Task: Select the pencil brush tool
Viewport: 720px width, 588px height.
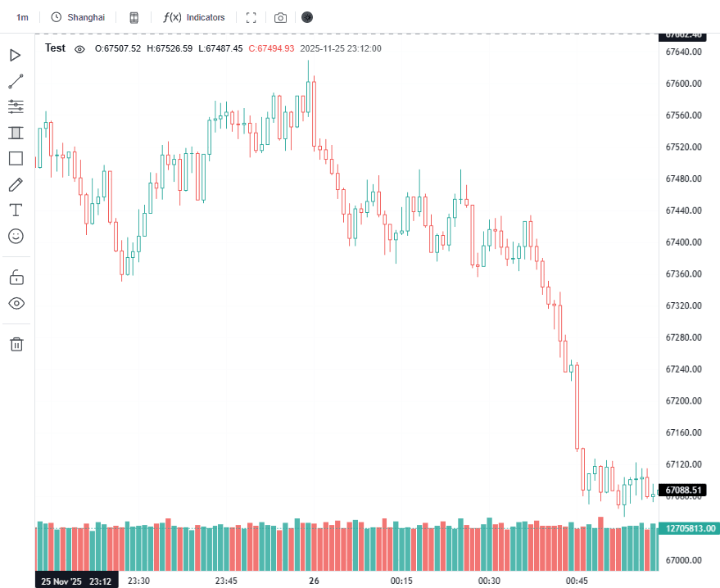Action: click(x=16, y=184)
